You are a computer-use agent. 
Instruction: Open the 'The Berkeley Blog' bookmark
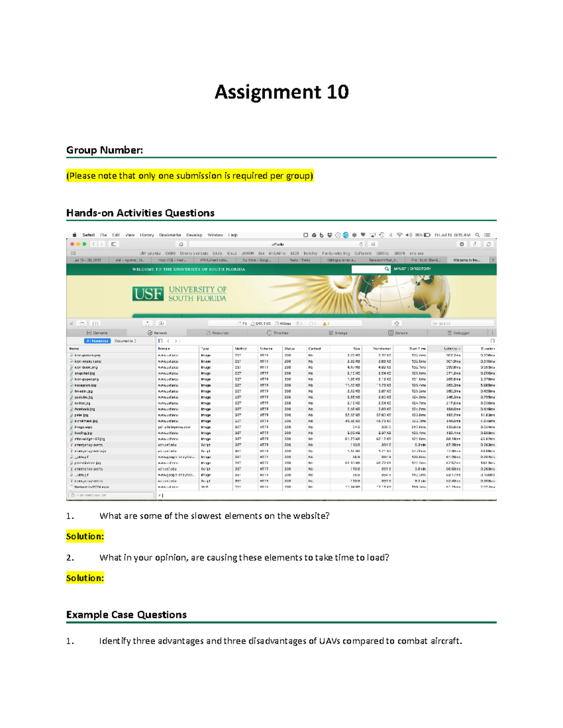(336, 253)
